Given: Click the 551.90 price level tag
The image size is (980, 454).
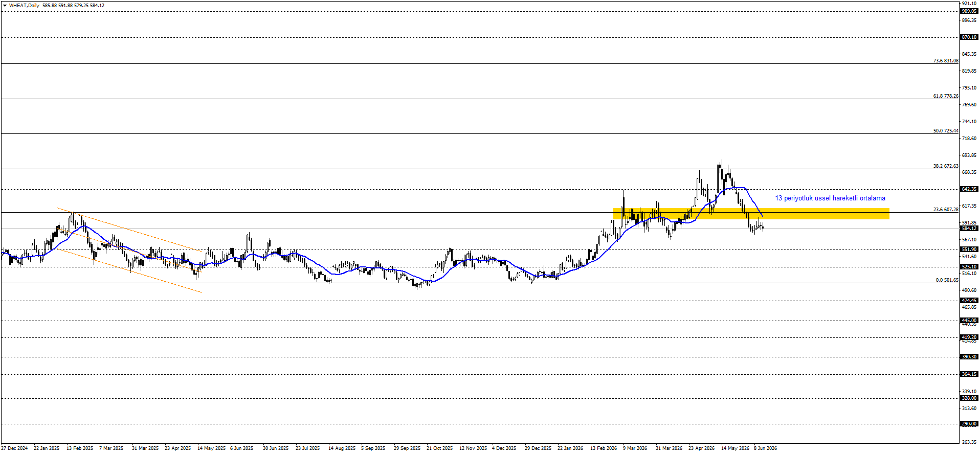Looking at the screenshot, I should point(969,250).
